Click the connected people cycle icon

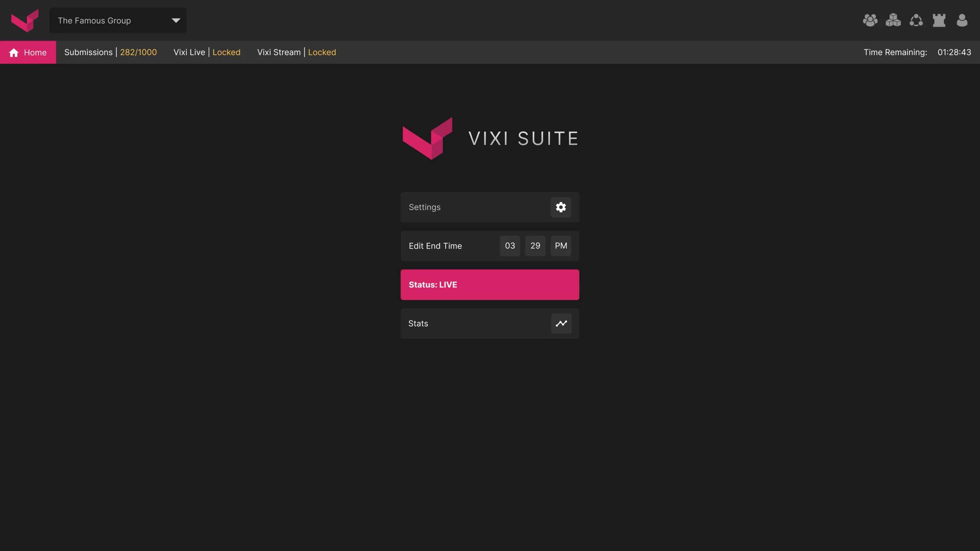pyautogui.click(x=916, y=20)
